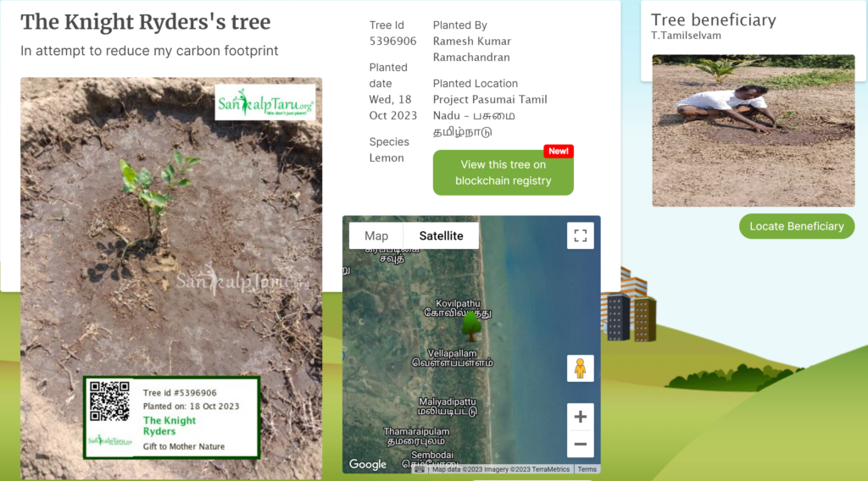Open the Google logo on the map
The image size is (868, 481).
(x=368, y=464)
